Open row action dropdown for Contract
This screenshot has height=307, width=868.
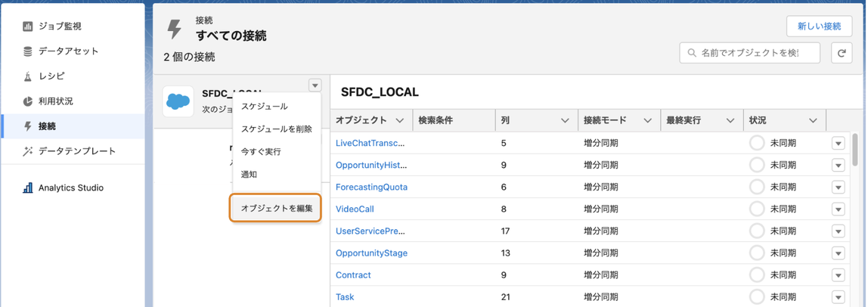click(838, 275)
